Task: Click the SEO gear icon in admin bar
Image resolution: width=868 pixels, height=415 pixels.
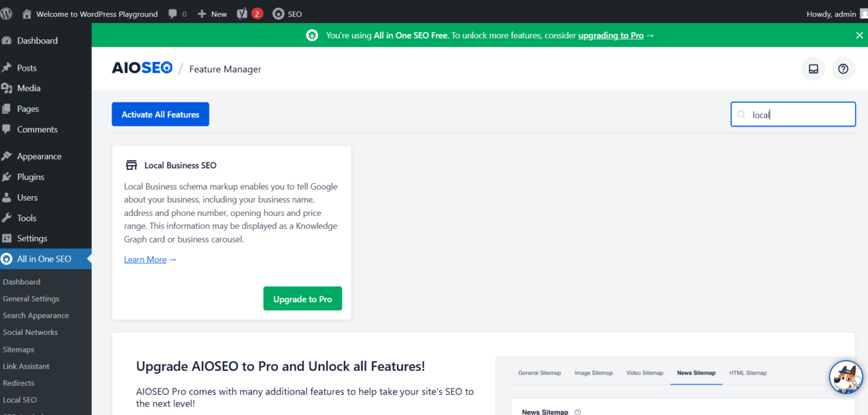Action: pyautogui.click(x=278, y=14)
